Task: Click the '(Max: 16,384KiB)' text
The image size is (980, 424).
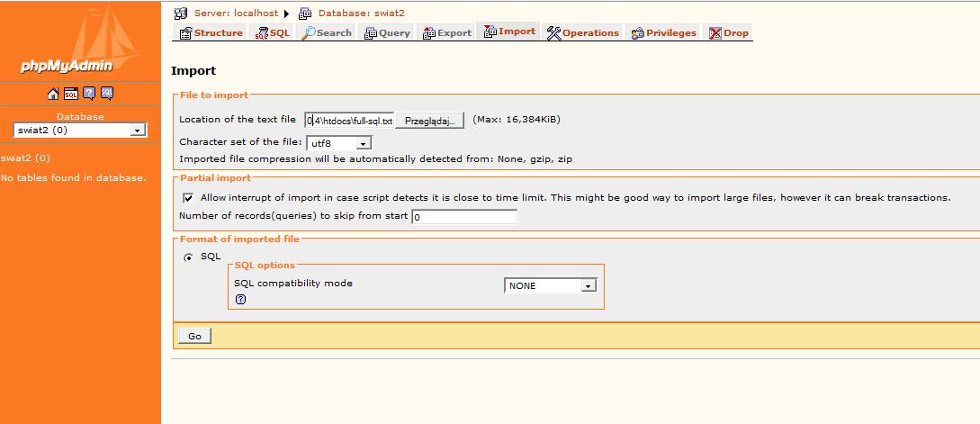Action: (517, 120)
